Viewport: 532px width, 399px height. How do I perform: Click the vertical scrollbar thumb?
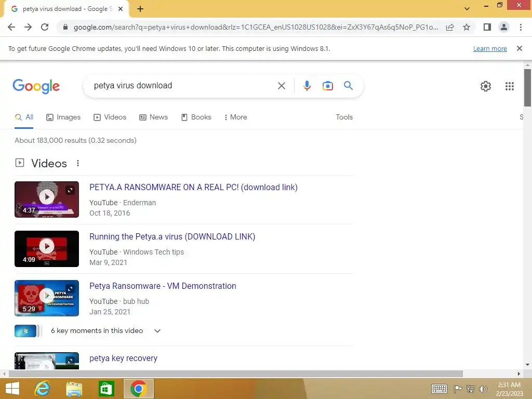coord(527,87)
